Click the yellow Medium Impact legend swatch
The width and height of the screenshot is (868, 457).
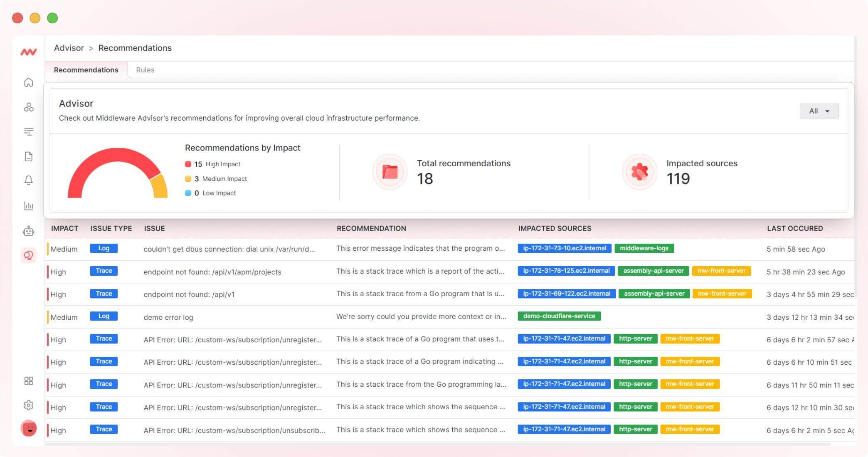tap(188, 179)
